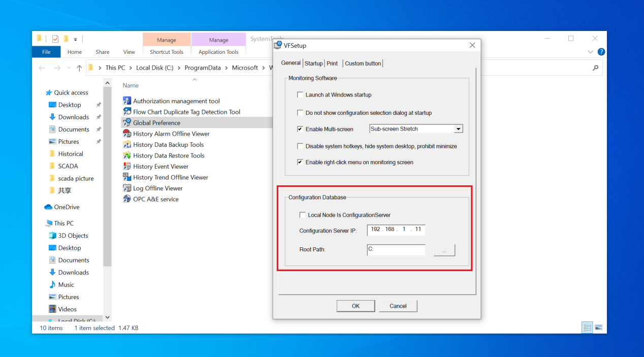The width and height of the screenshot is (644, 357).
Task: Select the History Alarm Offline Viewer icon
Action: click(x=127, y=134)
